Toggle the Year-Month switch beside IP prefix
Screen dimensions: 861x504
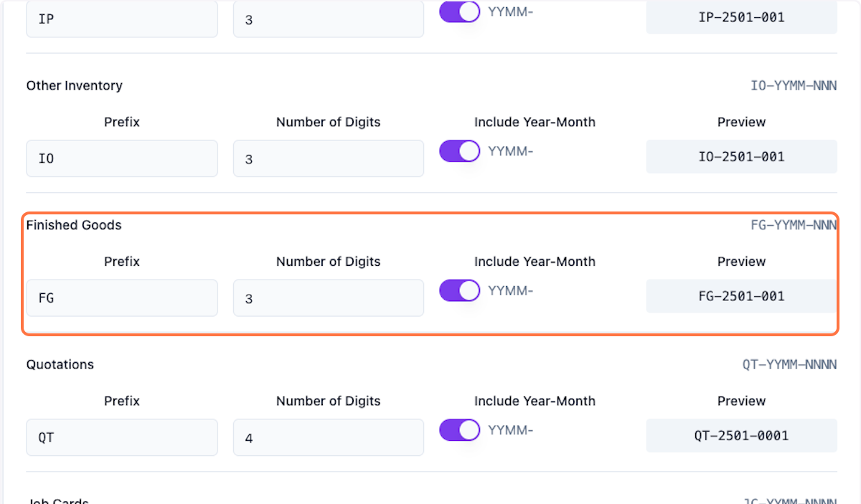tap(459, 11)
